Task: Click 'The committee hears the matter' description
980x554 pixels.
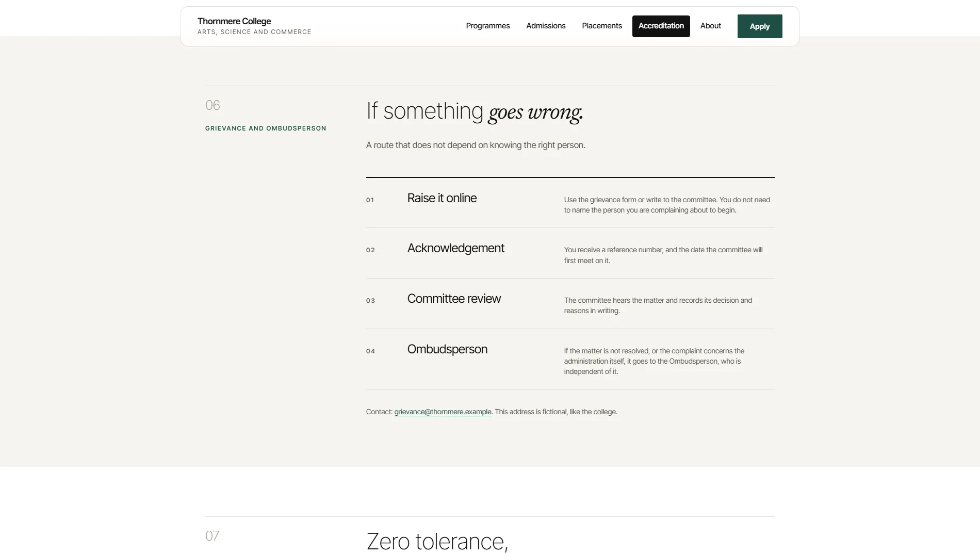Action: click(x=658, y=305)
